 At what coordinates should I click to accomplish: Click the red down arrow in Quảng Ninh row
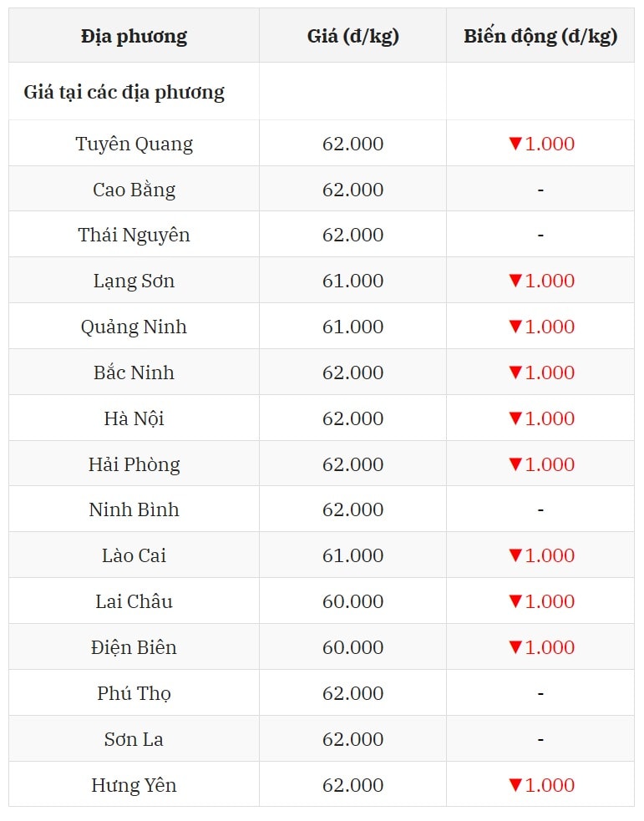515,327
